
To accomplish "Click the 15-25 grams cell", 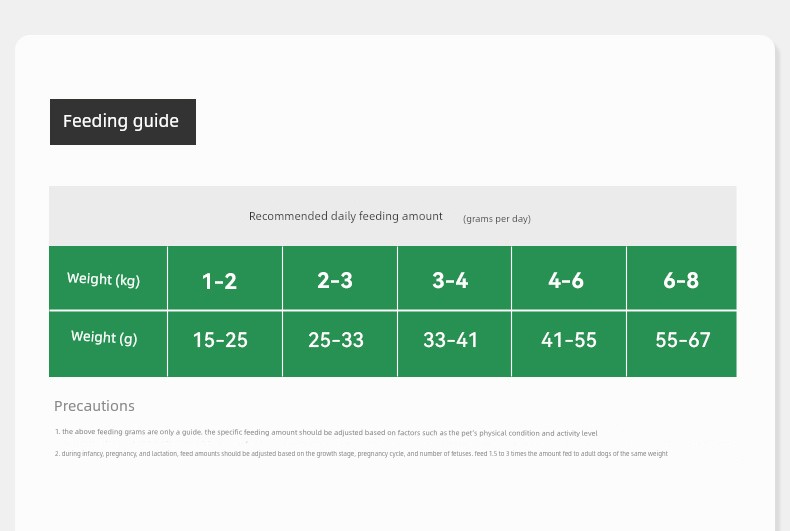I will (220, 340).
